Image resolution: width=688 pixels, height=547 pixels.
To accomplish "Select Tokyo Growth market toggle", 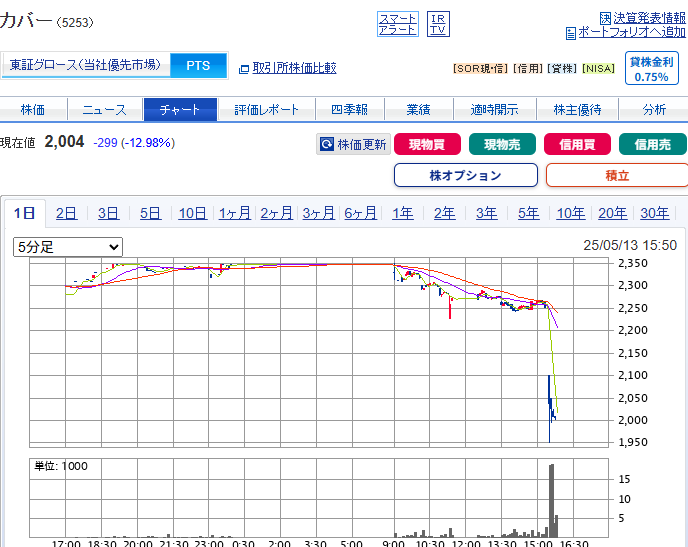I will [85, 65].
